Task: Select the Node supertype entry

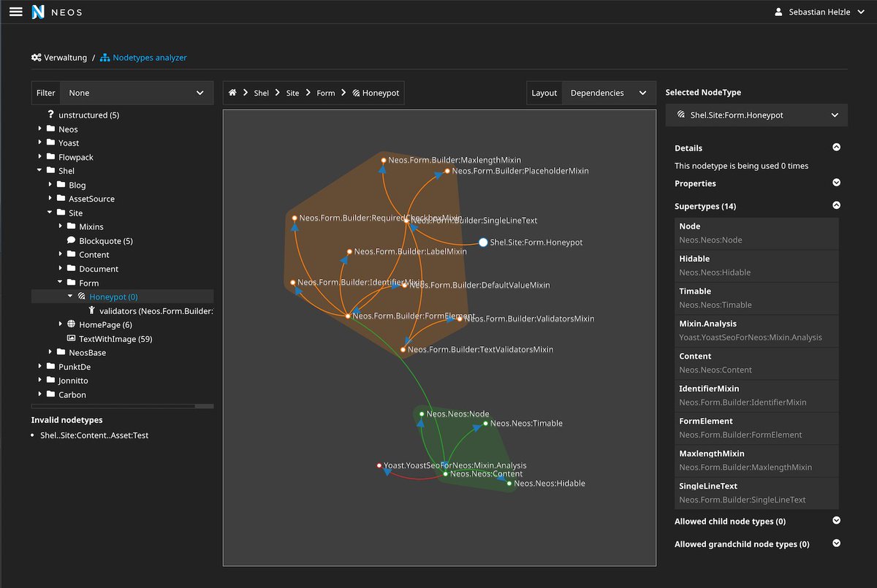Action: click(x=756, y=233)
